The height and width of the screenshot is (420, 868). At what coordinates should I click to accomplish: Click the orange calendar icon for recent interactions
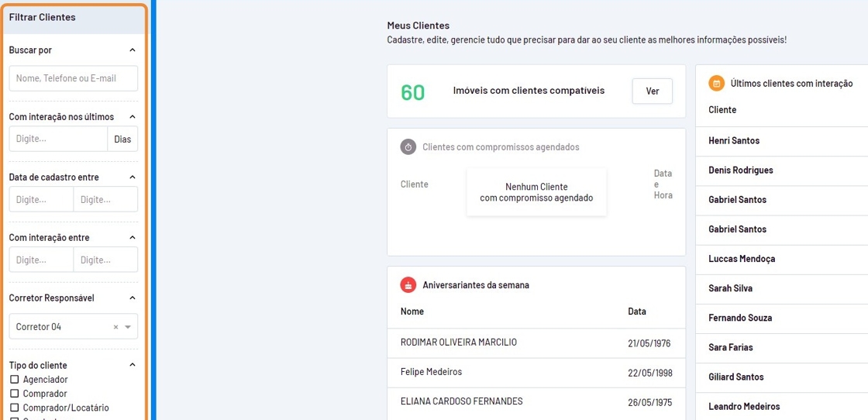coord(717,84)
